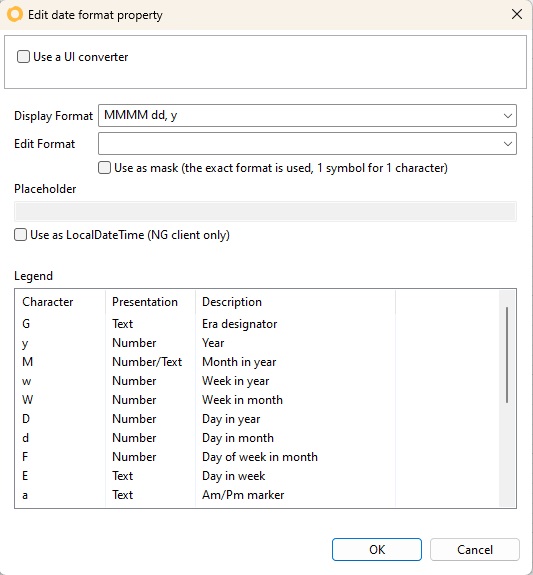The image size is (533, 575).
Task: Confirm with the OK button
Action: point(377,549)
